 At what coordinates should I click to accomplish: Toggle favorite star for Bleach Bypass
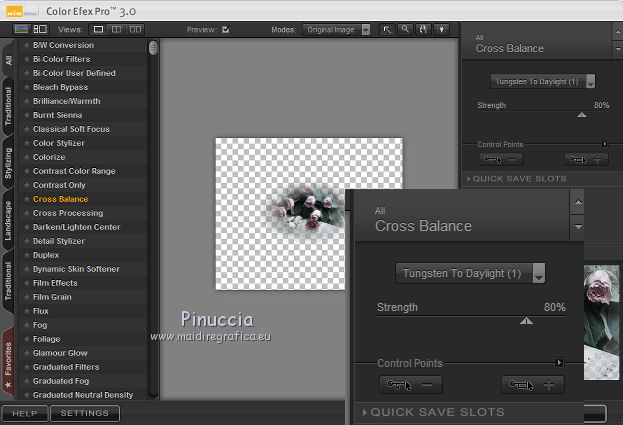tap(26, 87)
